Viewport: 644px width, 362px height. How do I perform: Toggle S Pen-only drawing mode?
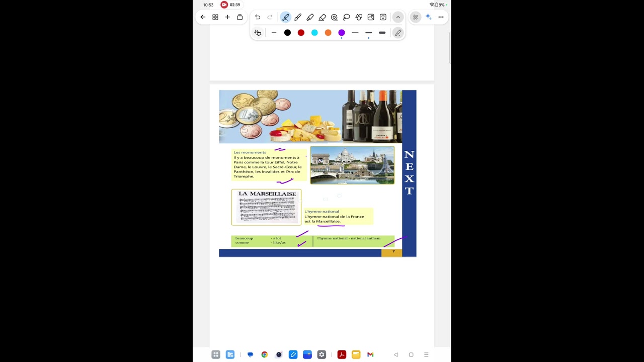[x=416, y=17]
